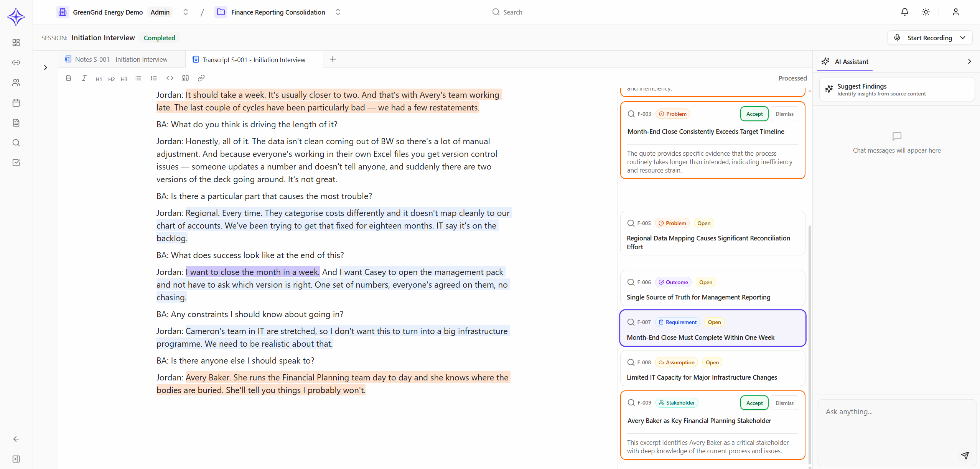Screen dimensions: 980x469
Task: Click the app star logo
Action: 16,16
